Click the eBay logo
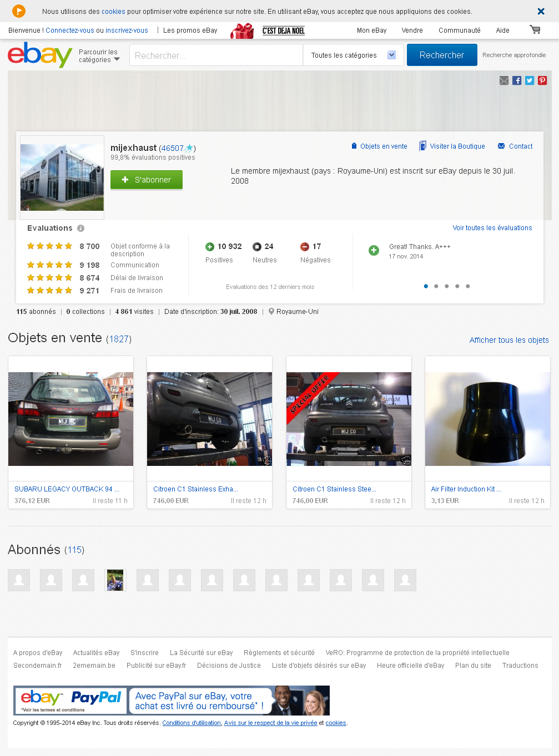 click(x=40, y=55)
